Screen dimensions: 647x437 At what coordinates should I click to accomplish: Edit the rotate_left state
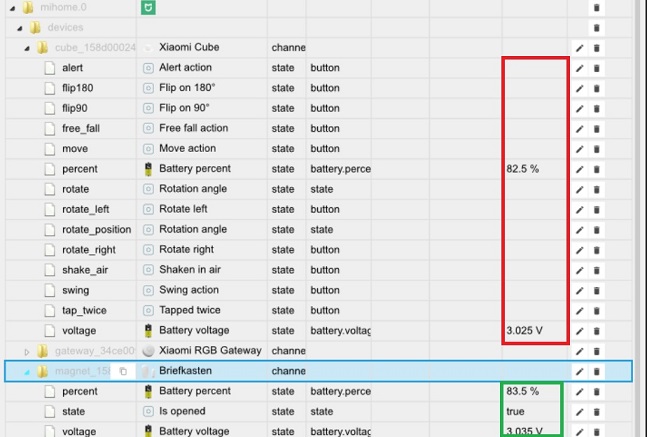(x=580, y=210)
